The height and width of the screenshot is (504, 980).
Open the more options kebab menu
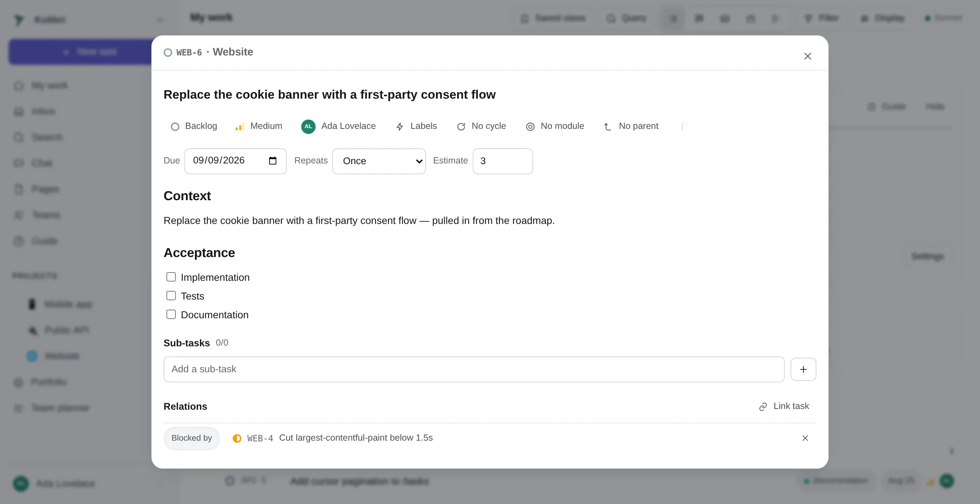[682, 127]
